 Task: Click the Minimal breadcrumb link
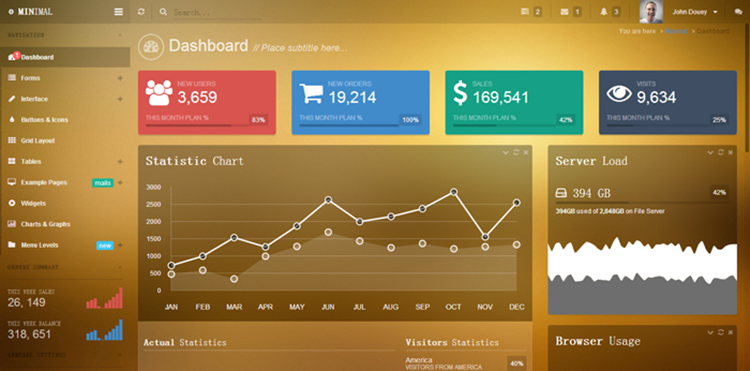(676, 31)
